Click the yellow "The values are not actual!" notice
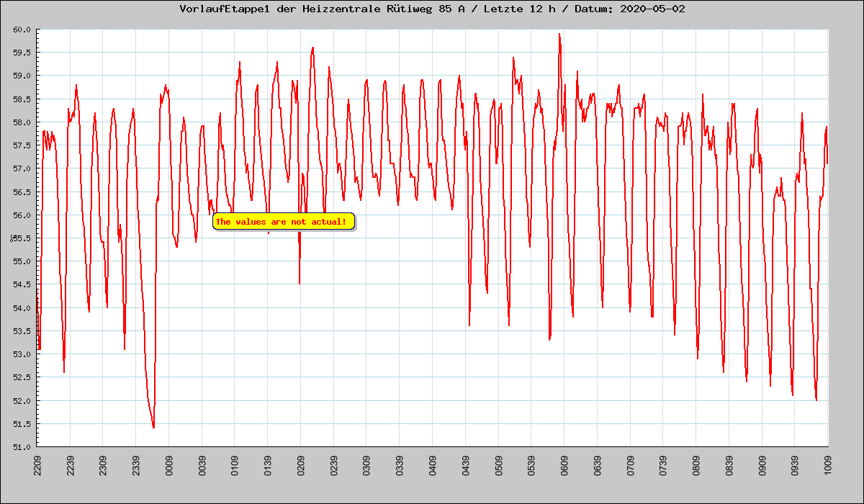This screenshot has height=504, width=864. point(284,222)
